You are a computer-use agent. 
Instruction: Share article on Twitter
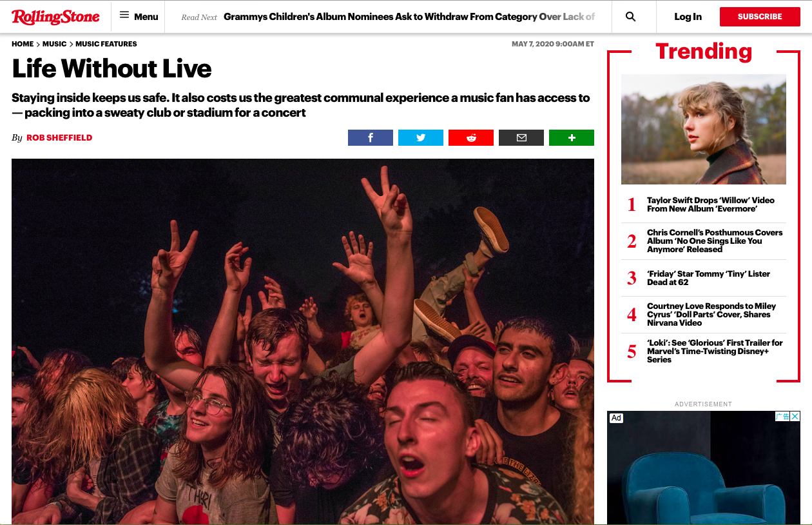tap(421, 137)
